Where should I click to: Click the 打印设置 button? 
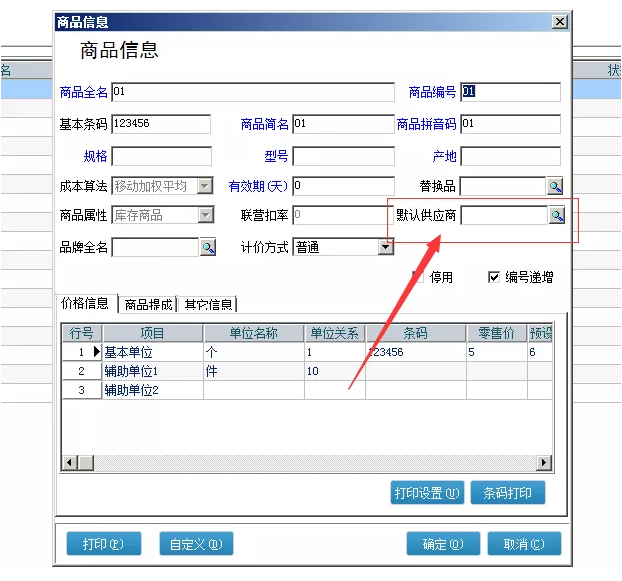pos(427,493)
